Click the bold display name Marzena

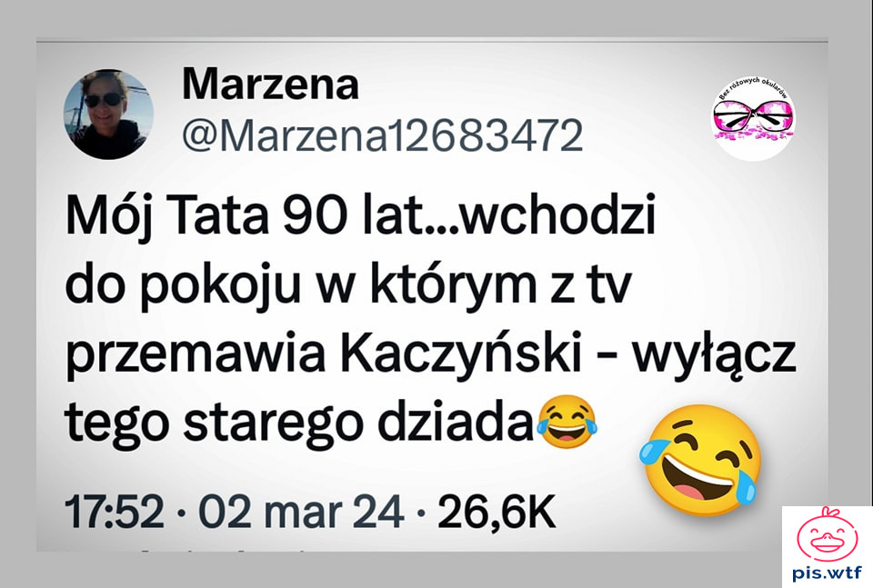click(271, 84)
